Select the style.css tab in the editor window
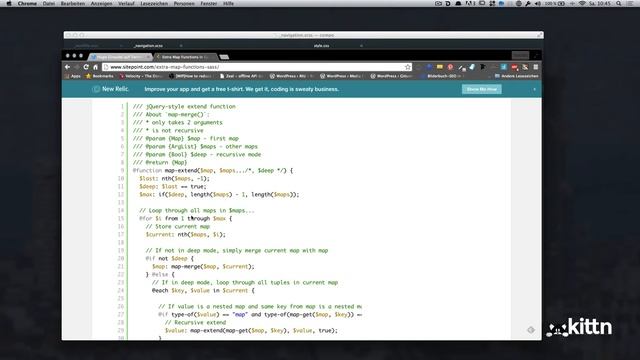Viewport: 640px width, 360px height. 322,46
